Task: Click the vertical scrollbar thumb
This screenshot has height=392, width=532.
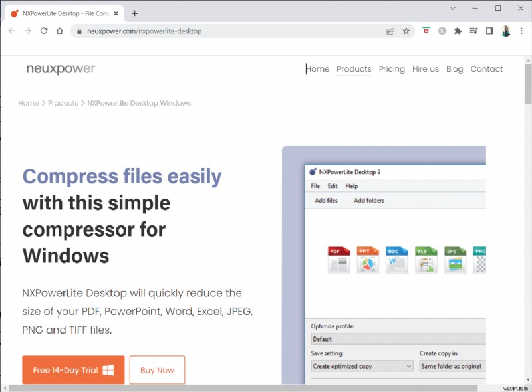Action: [528, 84]
